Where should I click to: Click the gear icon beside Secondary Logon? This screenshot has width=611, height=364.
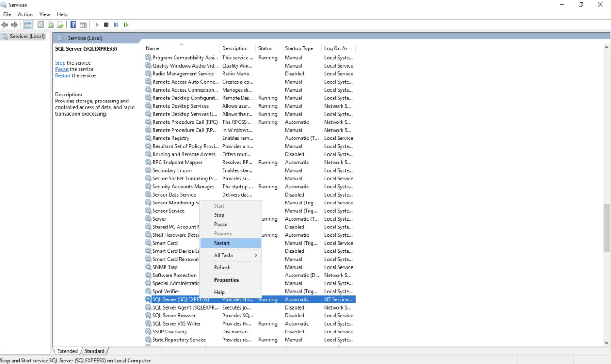(148, 170)
